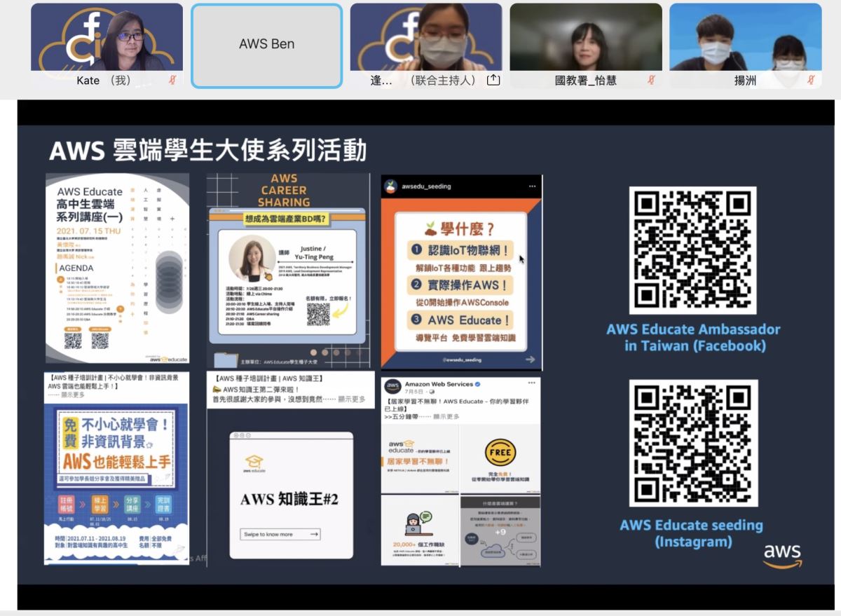Click the arrow at the bottom of the awsedu_seeding post
The width and height of the screenshot is (841, 616).
click(x=529, y=360)
